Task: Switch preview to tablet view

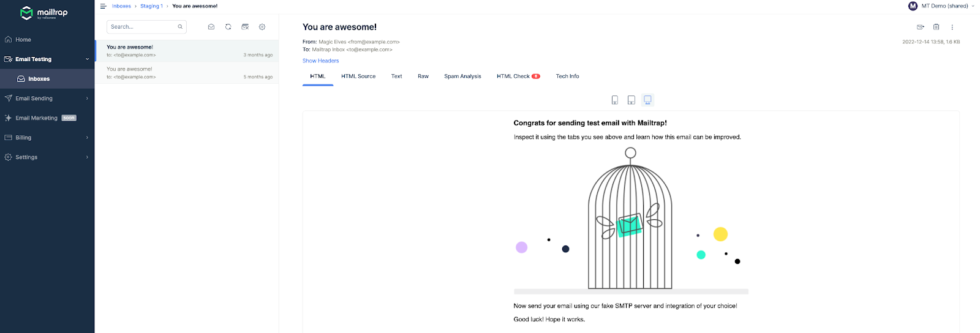Action: 631,100
